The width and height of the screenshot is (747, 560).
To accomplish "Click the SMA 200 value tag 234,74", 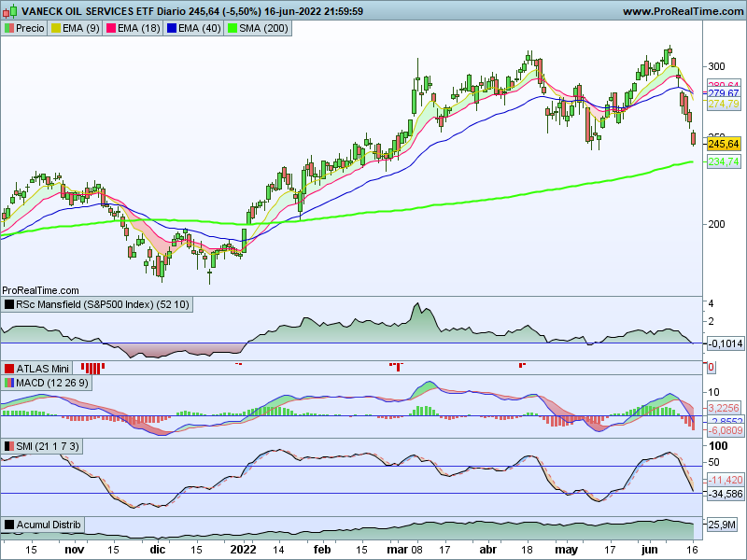I will click(724, 161).
